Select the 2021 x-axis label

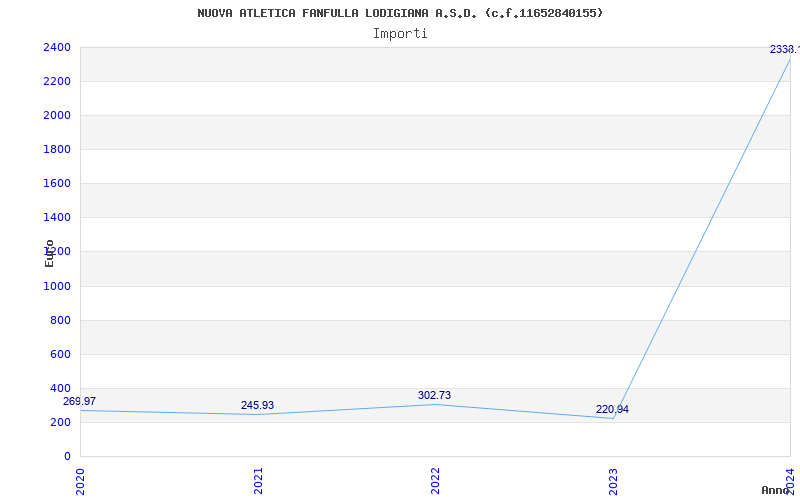258,481
